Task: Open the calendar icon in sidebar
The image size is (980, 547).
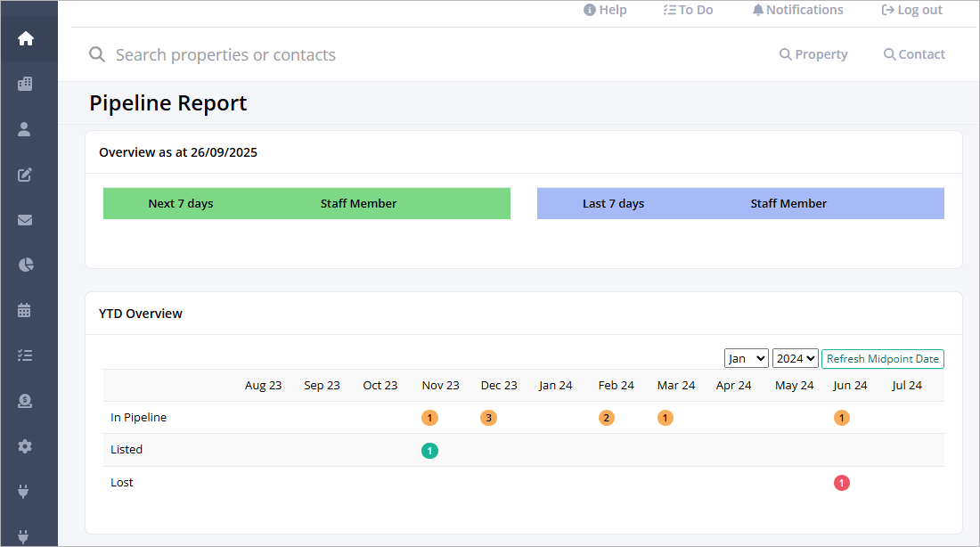Action: pyautogui.click(x=24, y=310)
